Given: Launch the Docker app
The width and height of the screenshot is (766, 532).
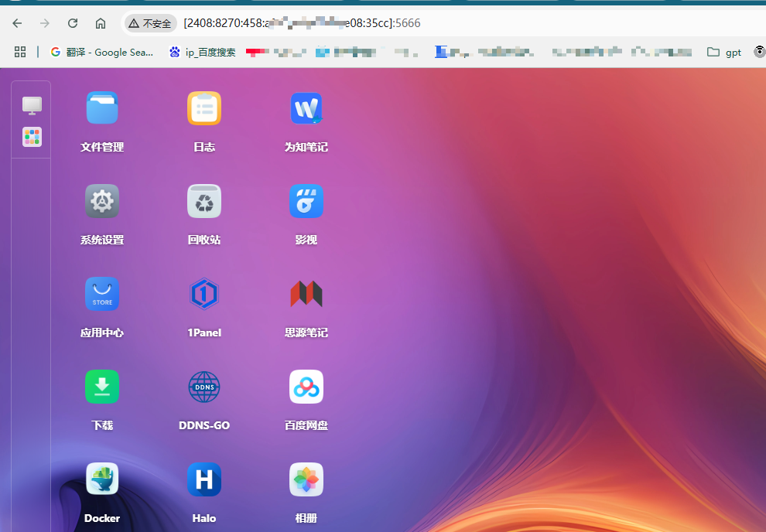Looking at the screenshot, I should click(102, 479).
